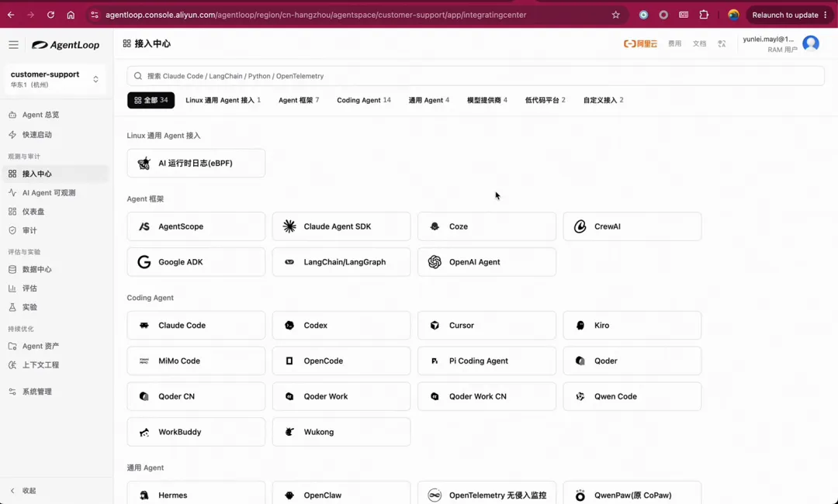Image resolution: width=838 pixels, height=504 pixels.
Task: Filter by Linux 通用 Agent 接入 tab
Action: (x=223, y=100)
